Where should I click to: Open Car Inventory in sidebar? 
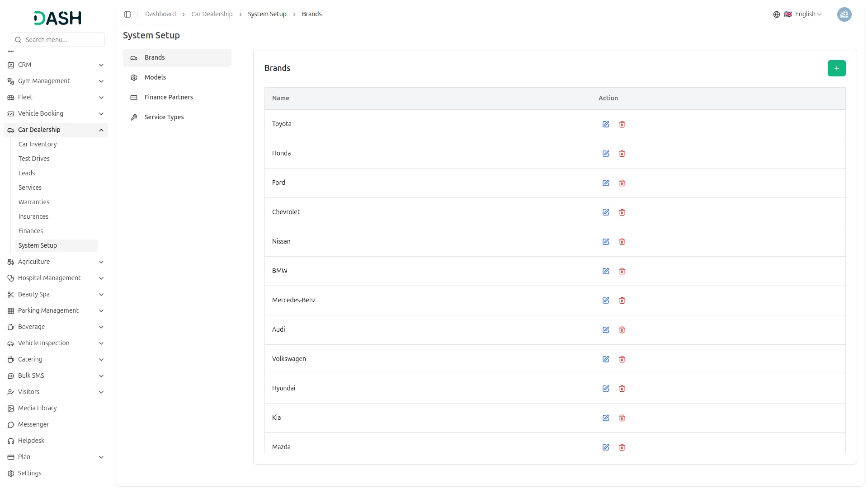tap(38, 144)
